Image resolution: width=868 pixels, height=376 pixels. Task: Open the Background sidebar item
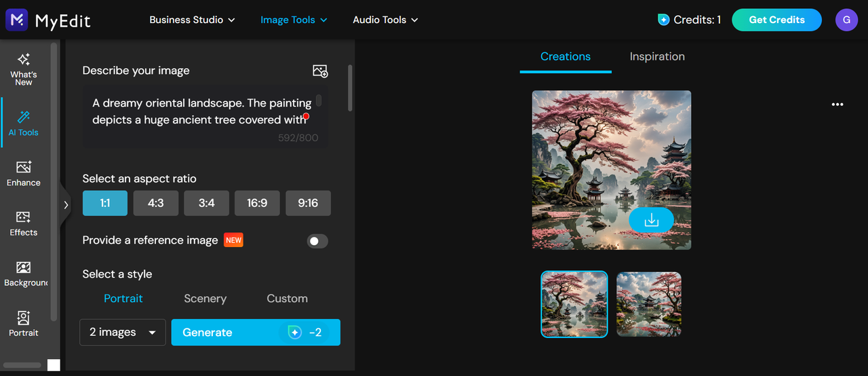coord(24,274)
